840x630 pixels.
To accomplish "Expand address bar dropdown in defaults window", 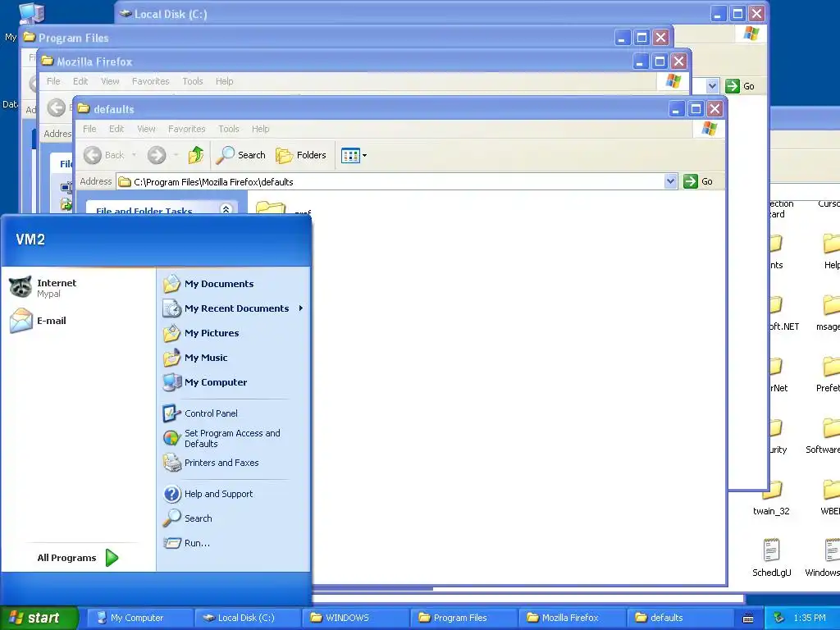I will coord(670,181).
